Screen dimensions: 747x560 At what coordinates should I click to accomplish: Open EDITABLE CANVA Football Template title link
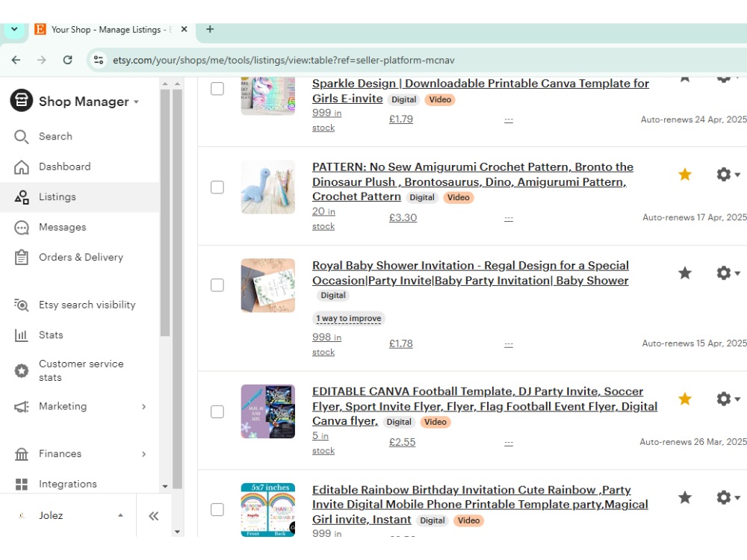pos(485,406)
